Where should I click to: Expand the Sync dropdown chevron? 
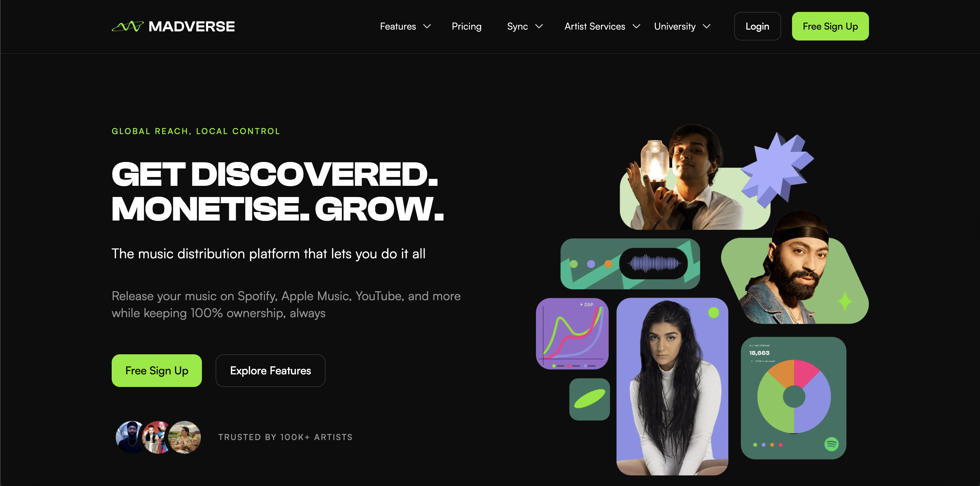[539, 26]
